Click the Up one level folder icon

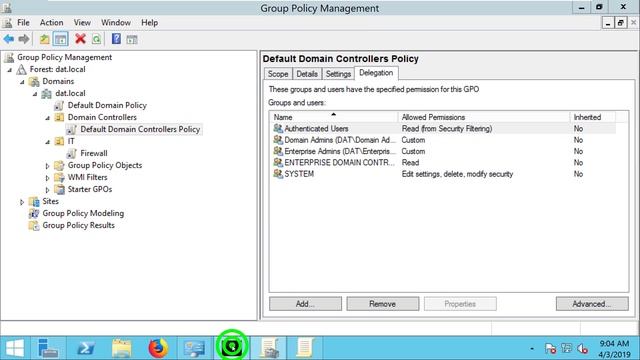coord(44,39)
